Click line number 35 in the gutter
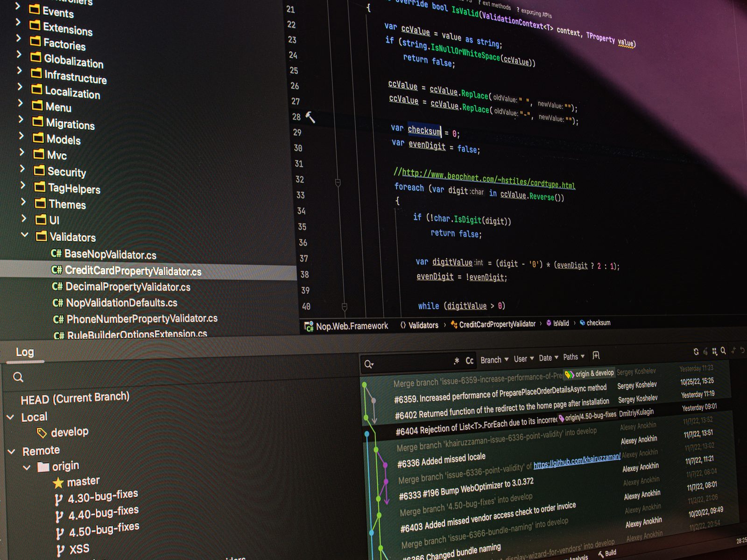The width and height of the screenshot is (747, 560). pos(302,227)
